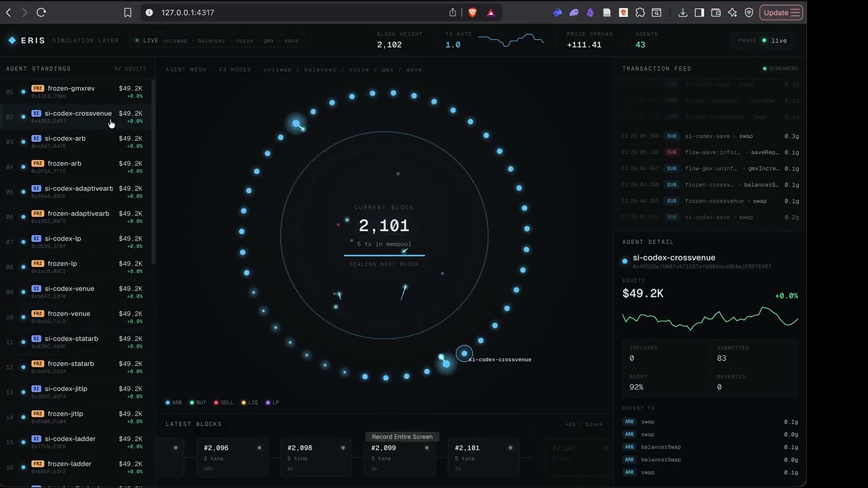Click the AGENTS count 43

click(x=640, y=45)
